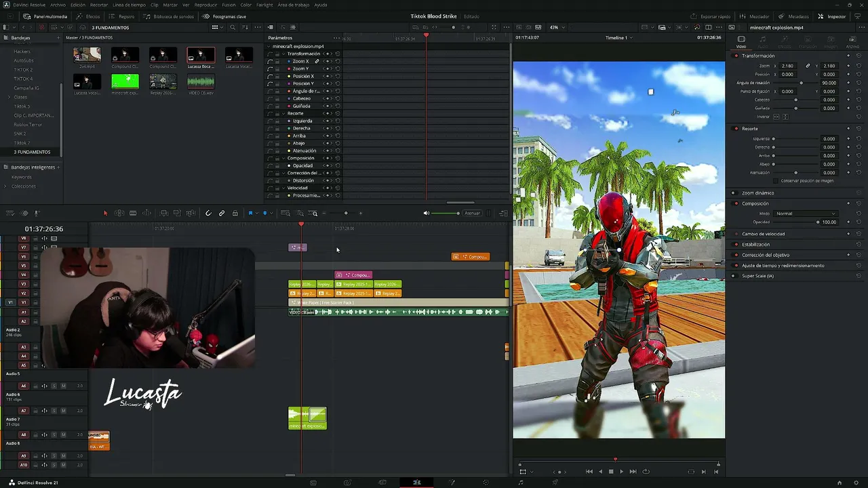Show the Fotogramas clave panel
The image size is (868, 488).
tap(224, 16)
